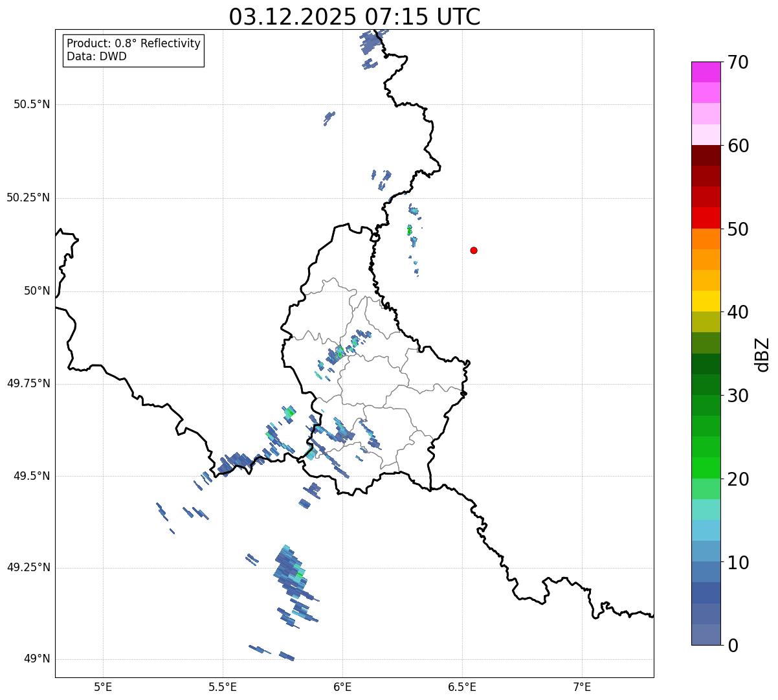Click the colorbar tick label 40
This screenshot has height=700, width=778.
(738, 312)
